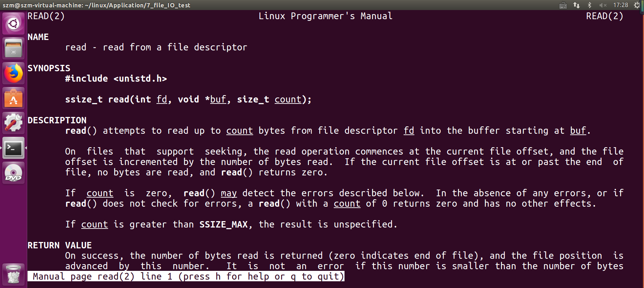Click the Bluetooth indicator icon

[589, 5]
